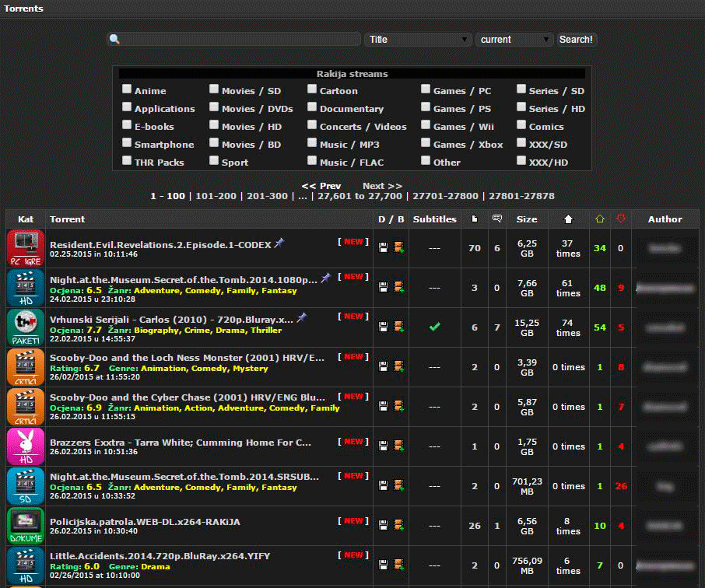
Task: Check the Comics category box
Action: tap(521, 125)
